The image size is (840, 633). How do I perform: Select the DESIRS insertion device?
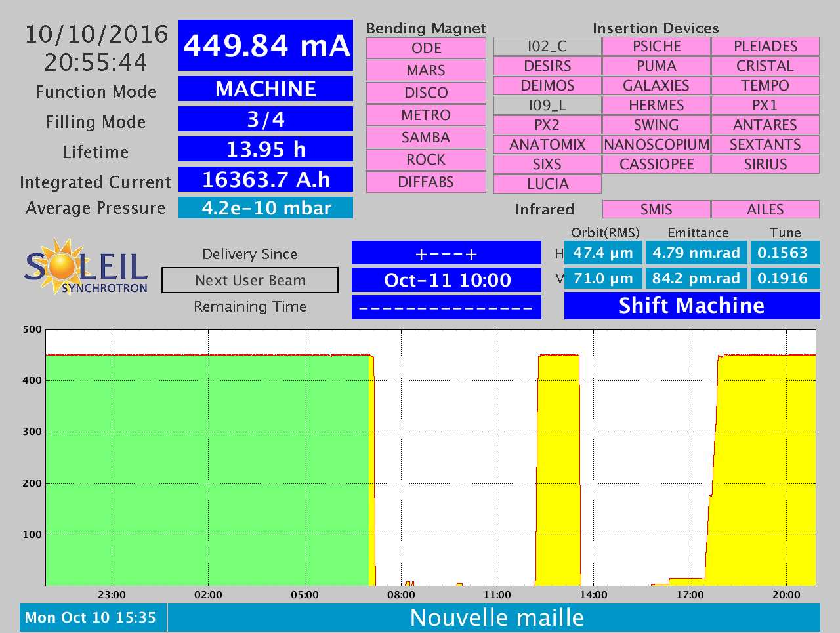coord(547,66)
